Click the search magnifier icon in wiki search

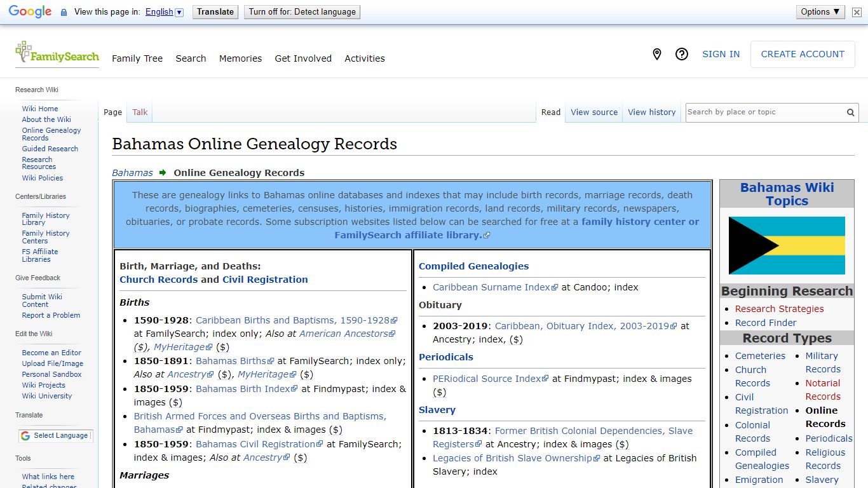[x=850, y=112]
